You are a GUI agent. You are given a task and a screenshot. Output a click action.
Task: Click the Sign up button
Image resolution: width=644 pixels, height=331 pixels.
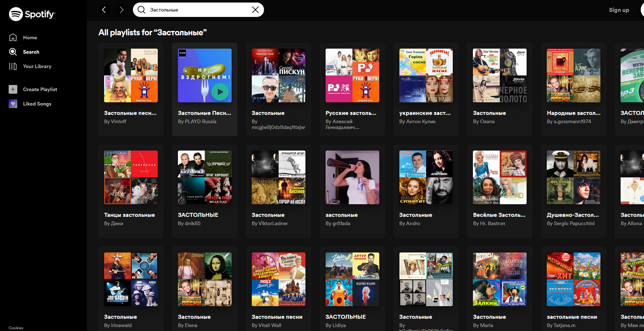pyautogui.click(x=619, y=10)
